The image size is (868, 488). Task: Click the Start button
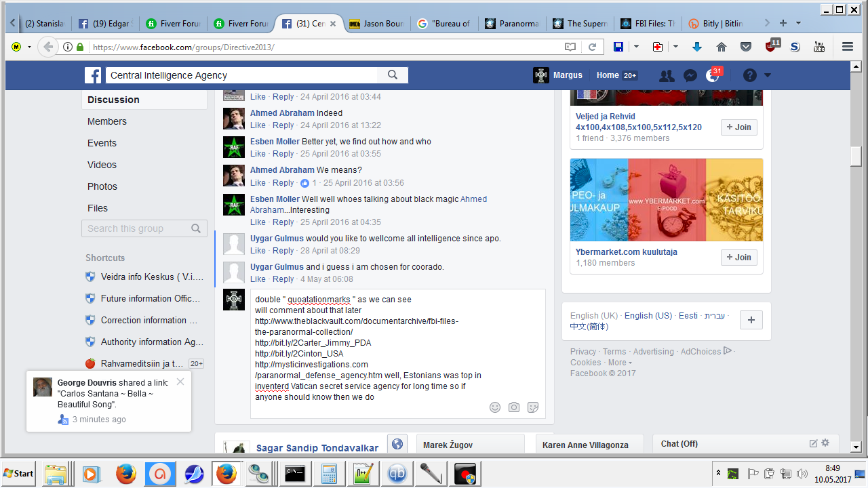click(18, 473)
